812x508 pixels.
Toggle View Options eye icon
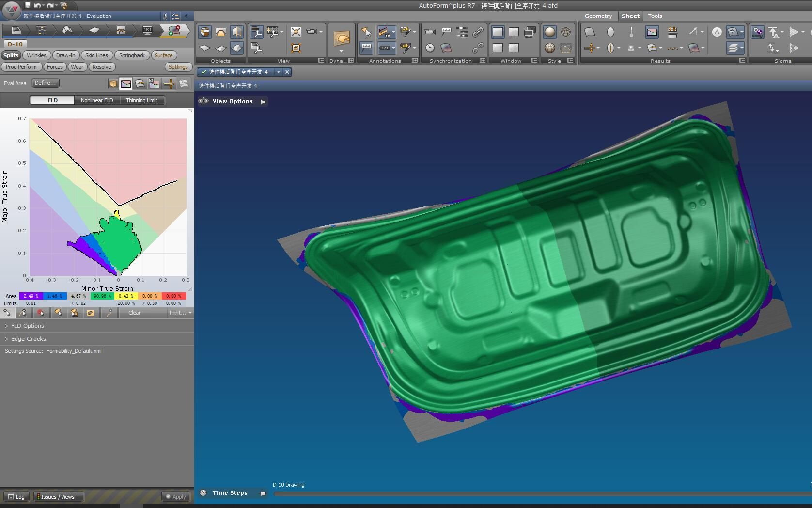coord(203,101)
